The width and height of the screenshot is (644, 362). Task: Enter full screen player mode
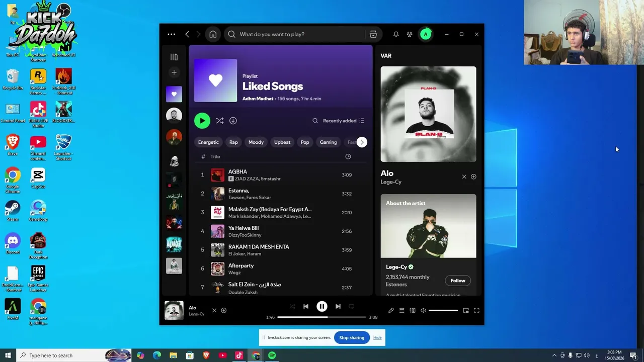click(x=476, y=310)
